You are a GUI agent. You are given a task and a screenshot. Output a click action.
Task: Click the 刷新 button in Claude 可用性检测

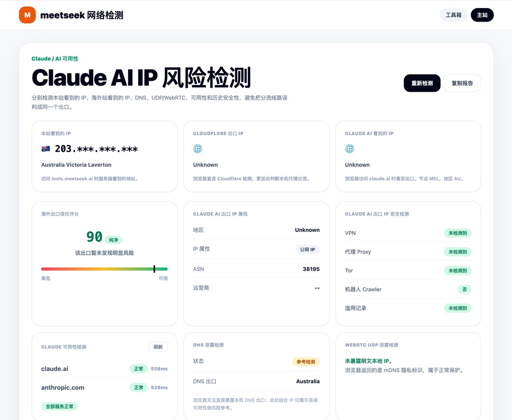point(158,347)
